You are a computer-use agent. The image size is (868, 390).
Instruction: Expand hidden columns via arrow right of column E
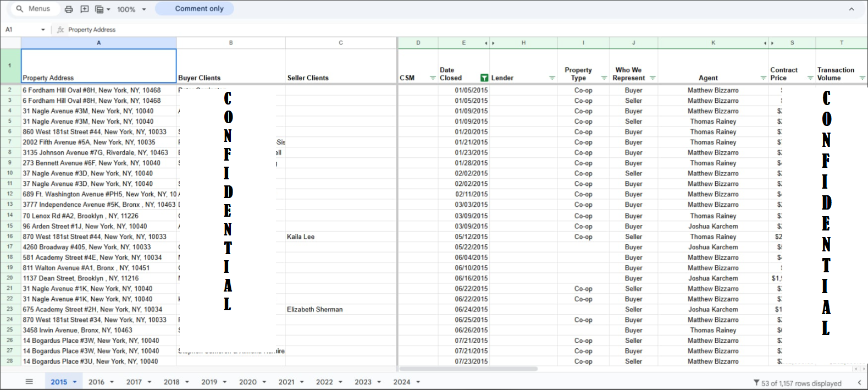tap(486, 43)
